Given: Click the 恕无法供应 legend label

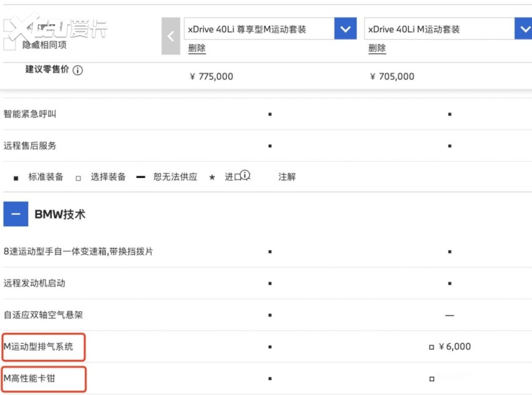Looking at the screenshot, I should (x=175, y=177).
